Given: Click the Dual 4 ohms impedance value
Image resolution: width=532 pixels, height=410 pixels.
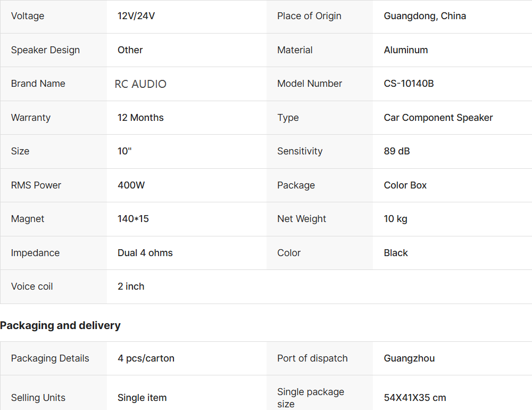Looking at the screenshot, I should (145, 253).
